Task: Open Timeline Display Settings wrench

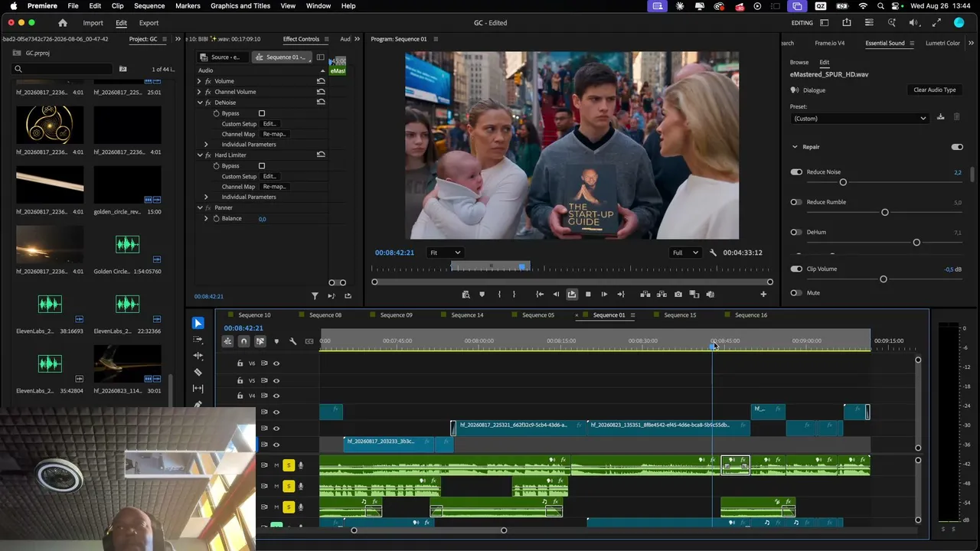Action: coord(292,341)
